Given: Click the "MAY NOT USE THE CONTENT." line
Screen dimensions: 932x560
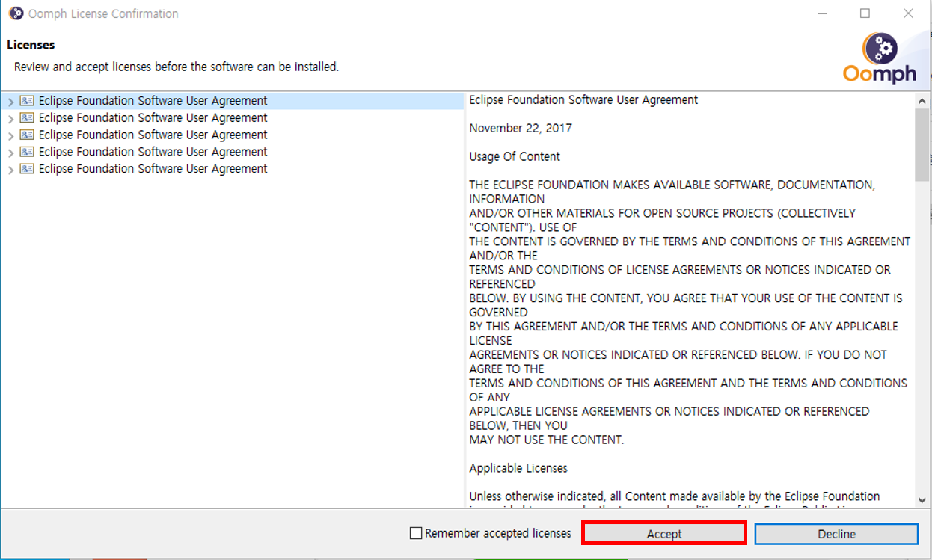Looking at the screenshot, I should [547, 440].
